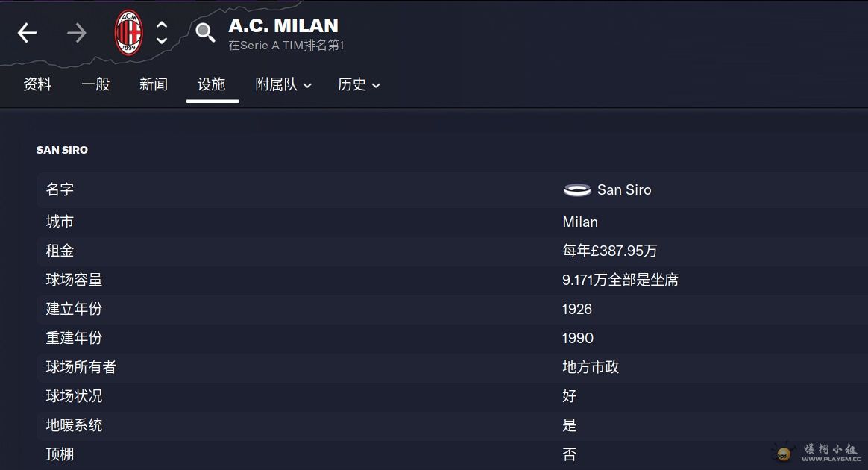This screenshot has width=868, height=470.
Task: Expand the 历史 dropdown menu
Action: click(x=359, y=84)
